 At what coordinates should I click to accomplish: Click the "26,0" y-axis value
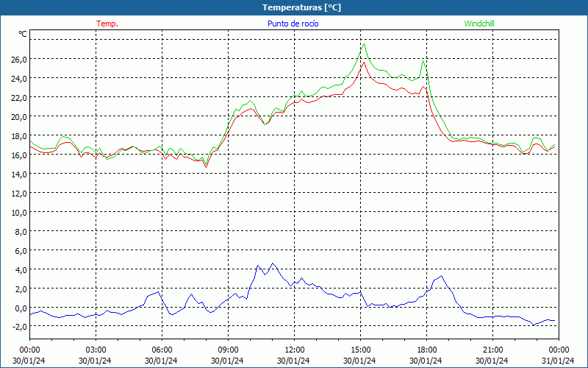[19, 60]
